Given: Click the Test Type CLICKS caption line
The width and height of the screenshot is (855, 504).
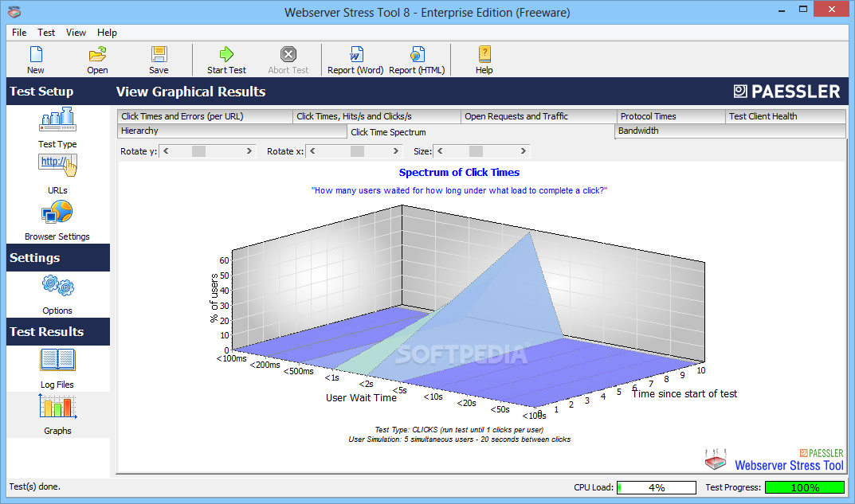Looking at the screenshot, I should pos(459,430).
